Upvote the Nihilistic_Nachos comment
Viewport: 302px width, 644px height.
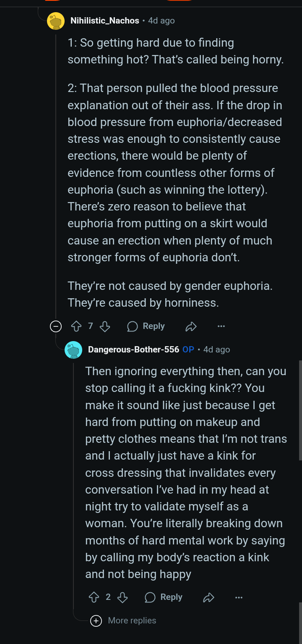(76, 326)
